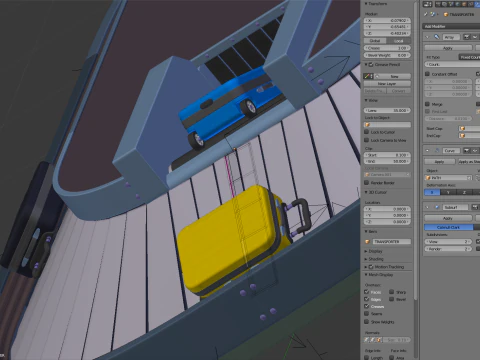
Task: Click the TRANSPORTER object cube icon in breadcrumb
Action: pyautogui.click(x=446, y=15)
